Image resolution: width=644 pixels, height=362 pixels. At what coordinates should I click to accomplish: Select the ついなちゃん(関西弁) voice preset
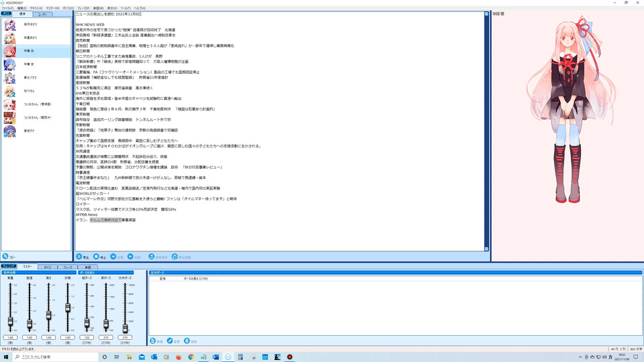36,117
